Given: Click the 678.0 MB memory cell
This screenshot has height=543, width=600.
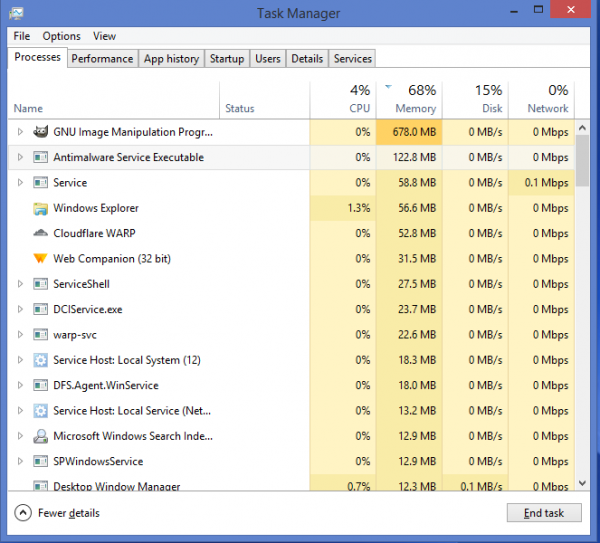Looking at the screenshot, I should [x=409, y=132].
